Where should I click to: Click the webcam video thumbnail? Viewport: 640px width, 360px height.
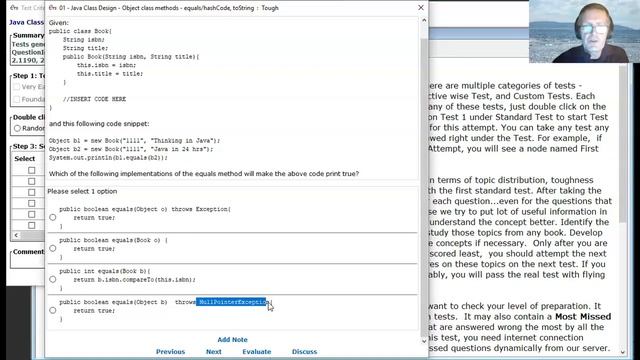click(584, 31)
